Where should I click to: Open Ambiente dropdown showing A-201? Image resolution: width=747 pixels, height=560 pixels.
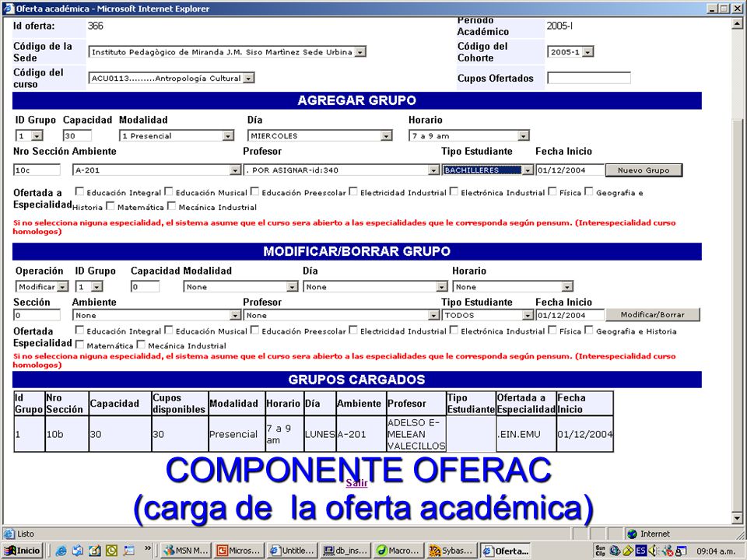(156, 170)
